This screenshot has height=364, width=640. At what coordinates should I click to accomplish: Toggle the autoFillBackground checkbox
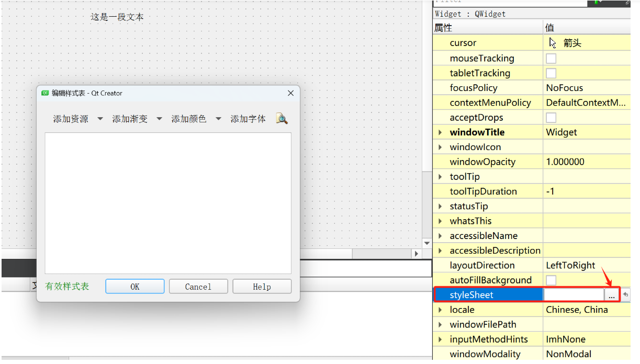tap(551, 280)
